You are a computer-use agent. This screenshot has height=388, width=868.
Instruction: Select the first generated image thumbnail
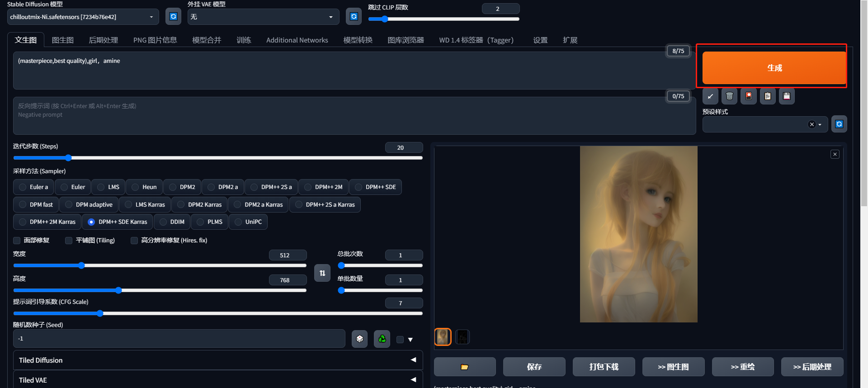point(443,337)
